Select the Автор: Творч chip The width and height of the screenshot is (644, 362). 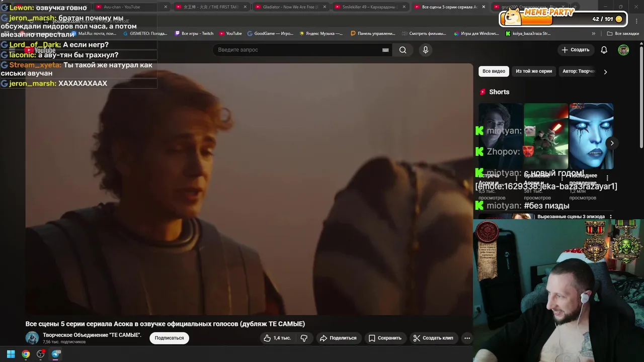(x=579, y=71)
